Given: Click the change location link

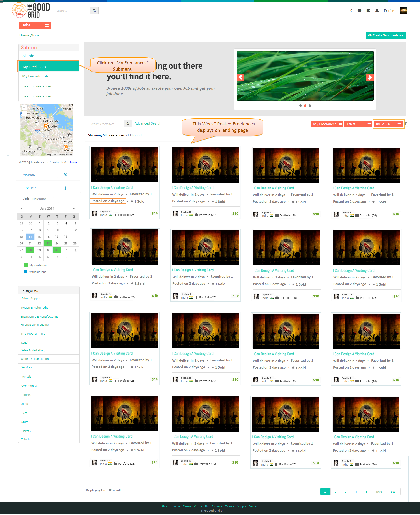Looking at the screenshot, I should click(73, 162).
